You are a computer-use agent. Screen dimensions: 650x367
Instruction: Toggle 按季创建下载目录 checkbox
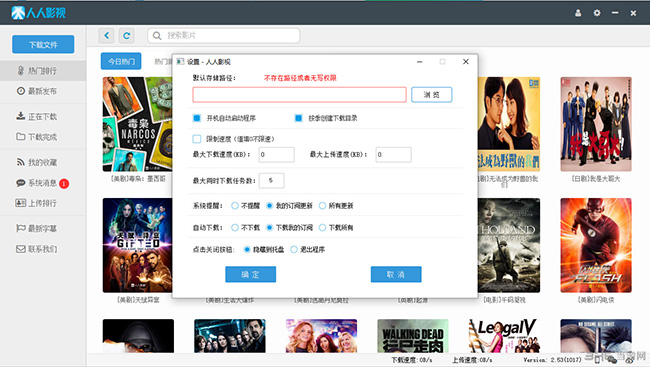tap(298, 118)
